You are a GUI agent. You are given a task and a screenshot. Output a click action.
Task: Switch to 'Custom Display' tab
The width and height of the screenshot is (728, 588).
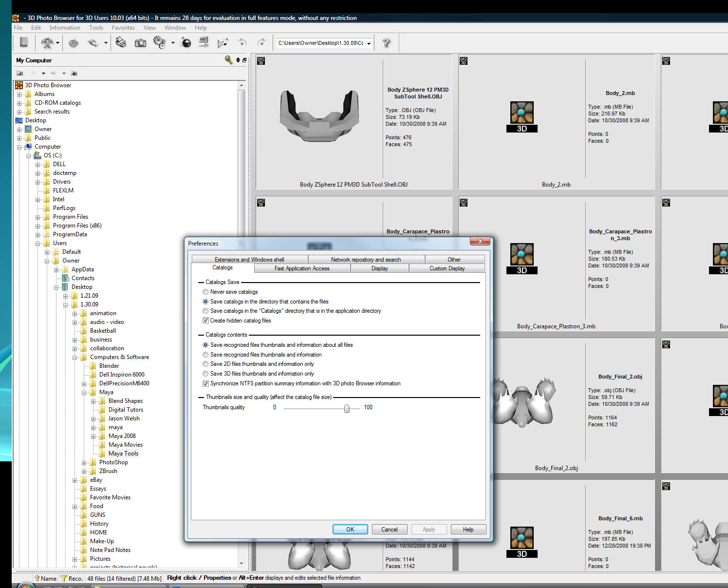pyautogui.click(x=447, y=268)
